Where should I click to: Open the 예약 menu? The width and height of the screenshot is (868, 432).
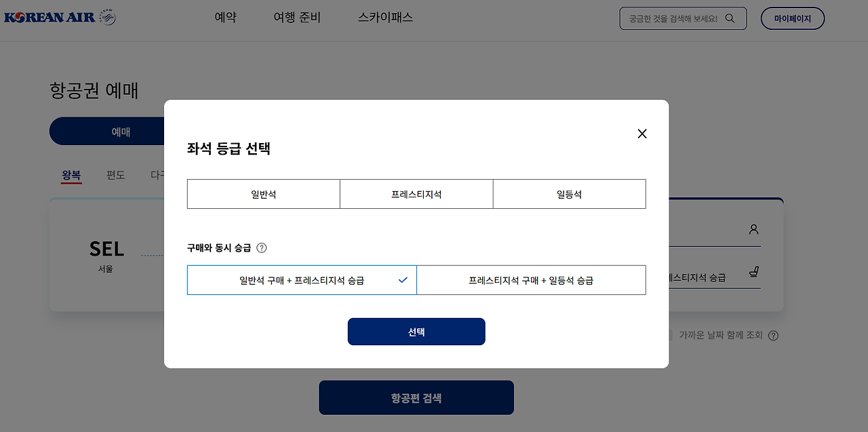click(225, 18)
